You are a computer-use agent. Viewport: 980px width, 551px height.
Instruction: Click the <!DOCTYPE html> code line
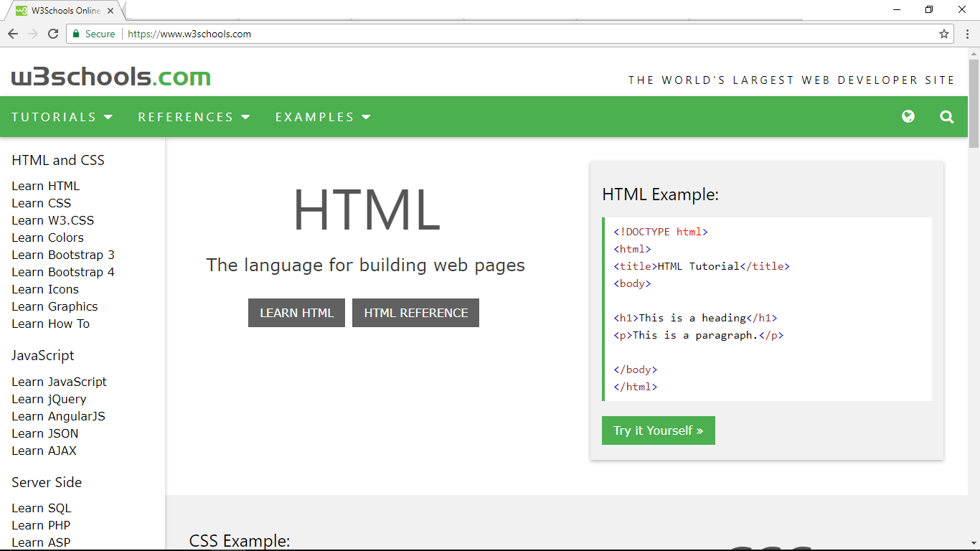point(661,232)
